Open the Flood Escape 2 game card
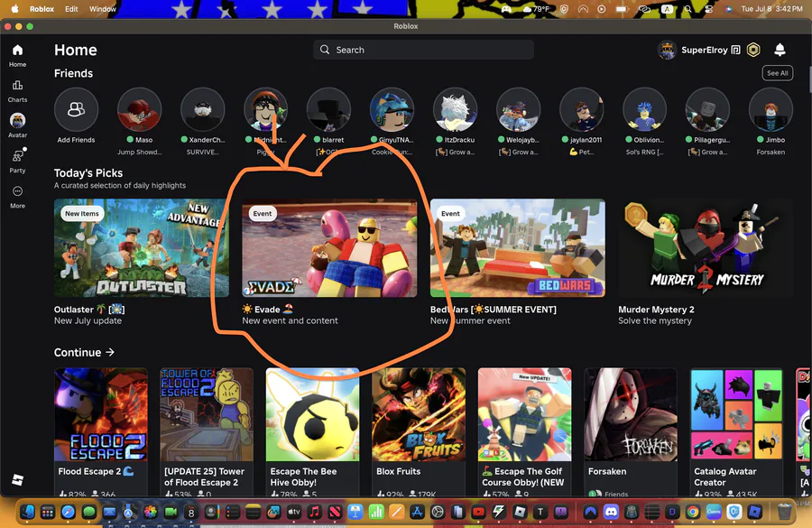The width and height of the screenshot is (812, 528). 101,431
